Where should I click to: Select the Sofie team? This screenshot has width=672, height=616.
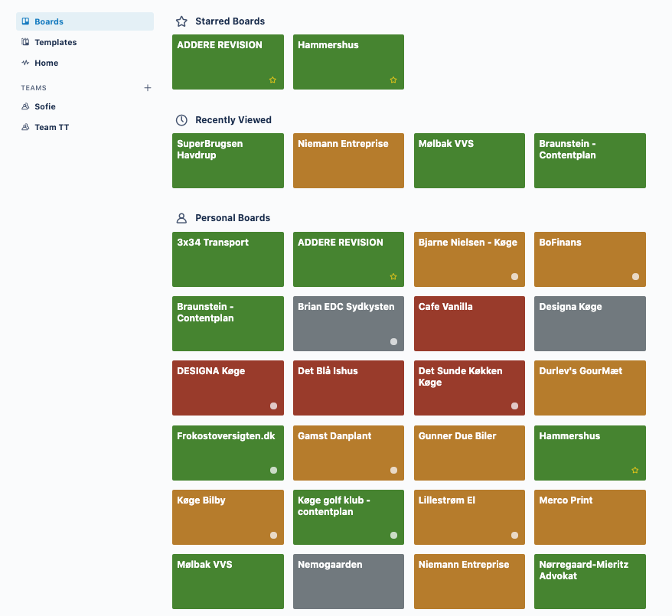(85, 106)
